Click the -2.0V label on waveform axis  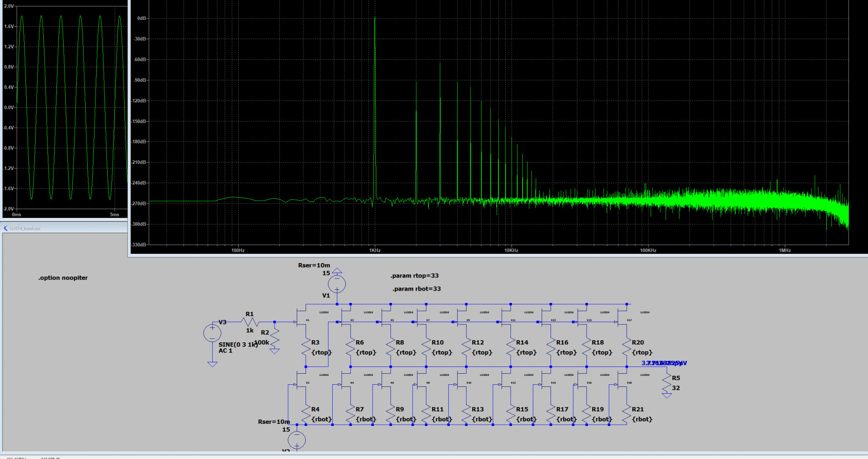point(8,209)
